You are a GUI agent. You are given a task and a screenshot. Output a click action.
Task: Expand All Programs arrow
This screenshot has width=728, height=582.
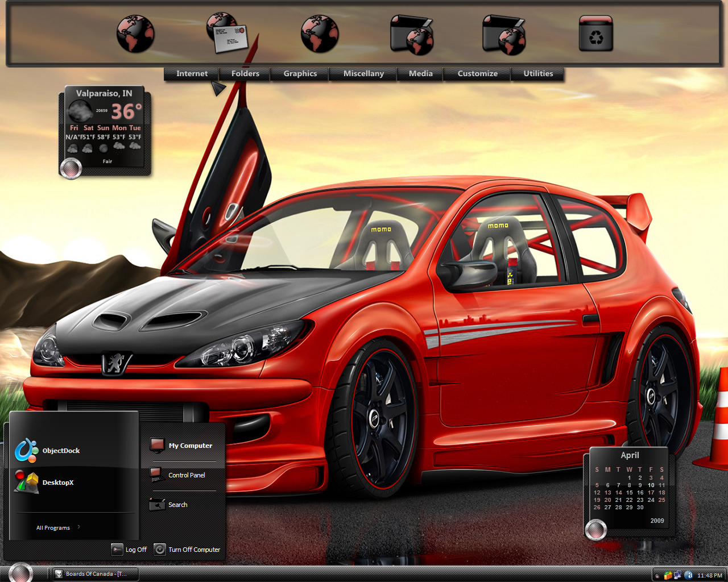pyautogui.click(x=78, y=527)
